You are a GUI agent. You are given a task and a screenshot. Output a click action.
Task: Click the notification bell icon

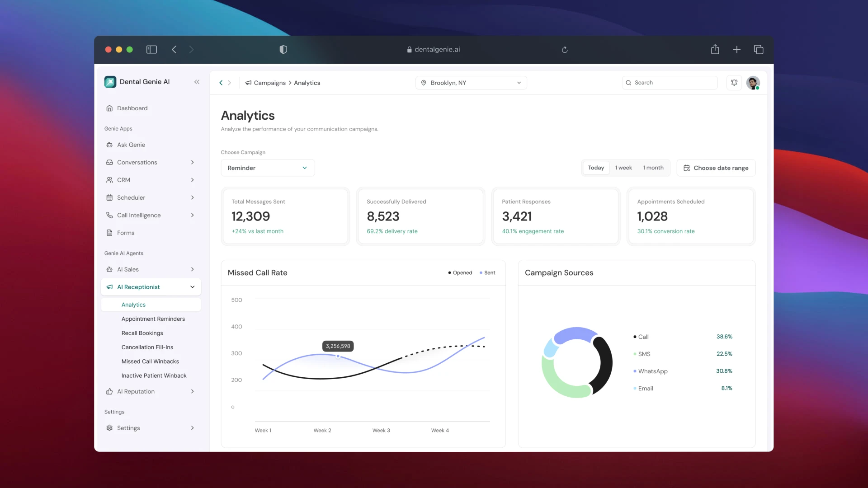click(734, 83)
